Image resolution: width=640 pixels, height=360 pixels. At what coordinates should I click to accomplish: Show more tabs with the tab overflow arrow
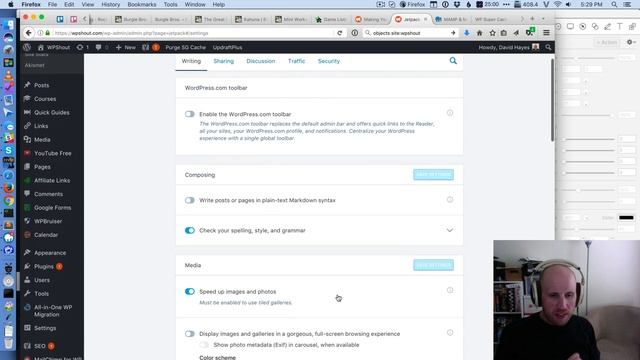click(522, 19)
